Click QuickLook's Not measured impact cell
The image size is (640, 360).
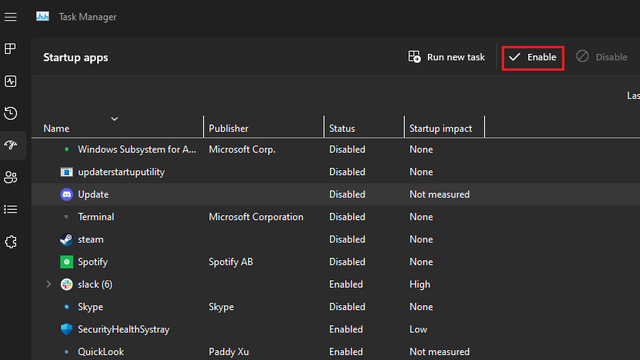coord(439,351)
